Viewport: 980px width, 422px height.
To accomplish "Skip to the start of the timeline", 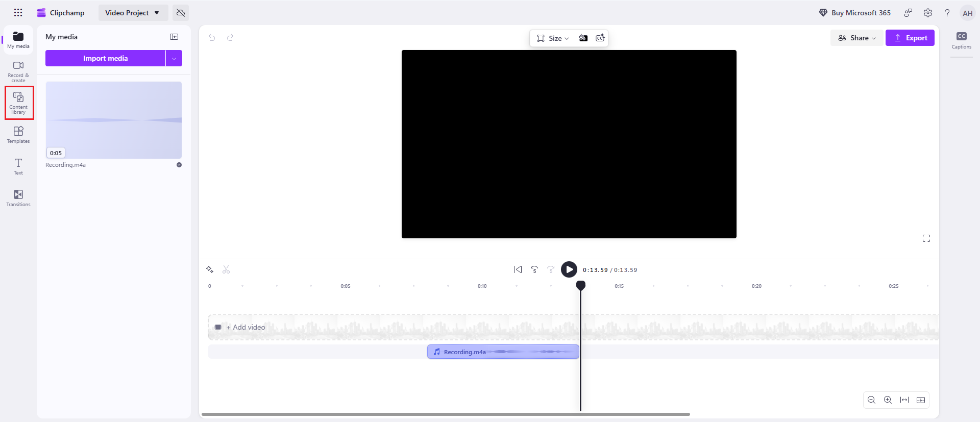I will coord(518,269).
